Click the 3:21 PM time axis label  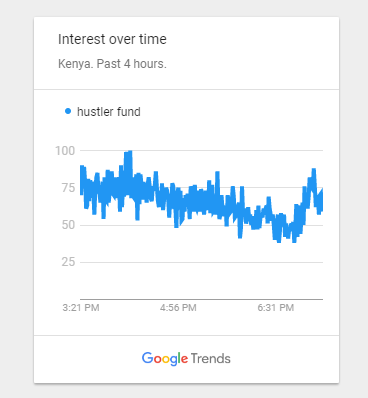[x=81, y=307]
